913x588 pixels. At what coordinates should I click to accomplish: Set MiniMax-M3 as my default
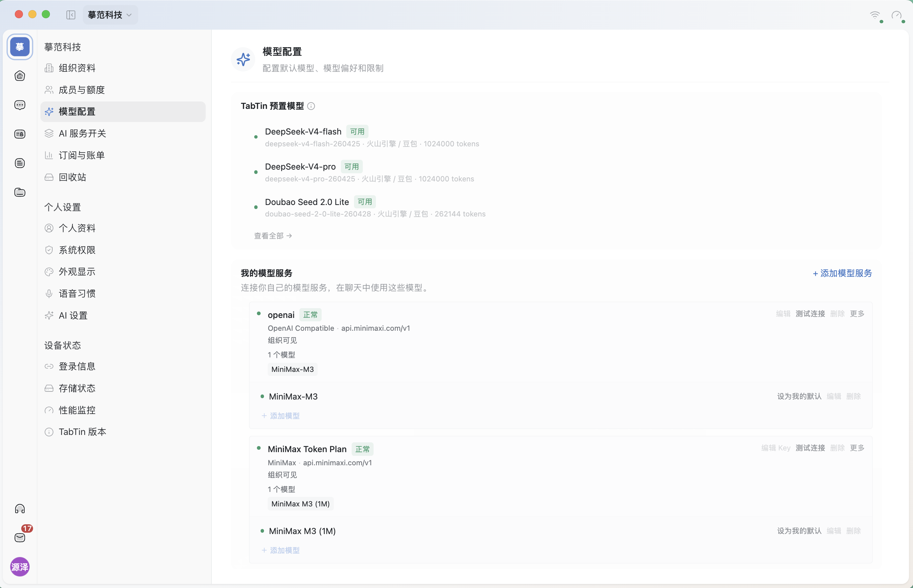coord(799,396)
